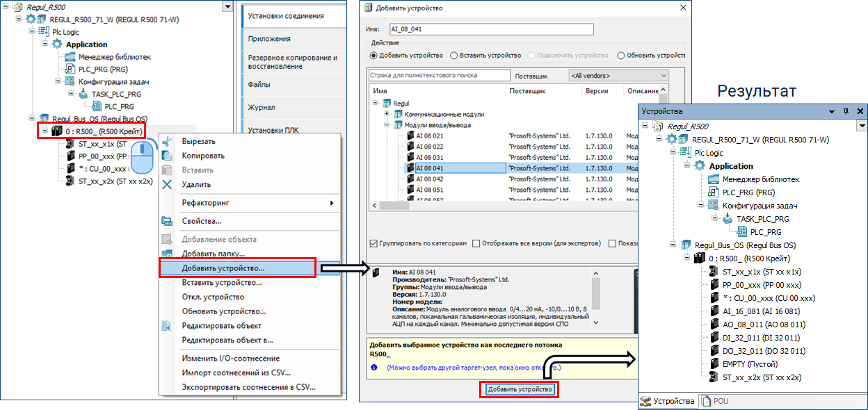Click the Library Manager icon in left tree
Screen dimensions: 868x410
click(70, 57)
